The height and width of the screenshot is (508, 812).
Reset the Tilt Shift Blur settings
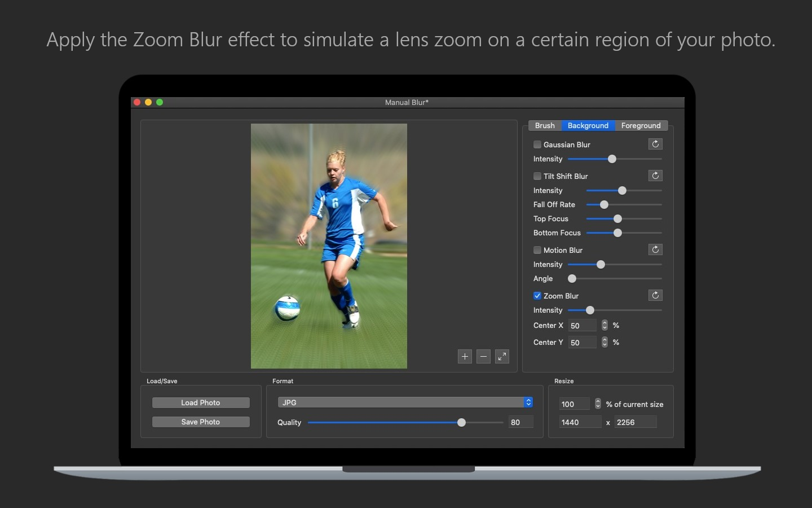(x=655, y=176)
